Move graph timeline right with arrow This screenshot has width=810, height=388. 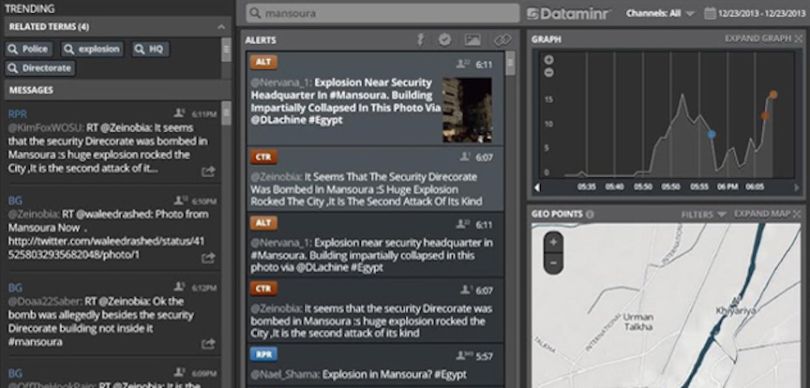796,188
